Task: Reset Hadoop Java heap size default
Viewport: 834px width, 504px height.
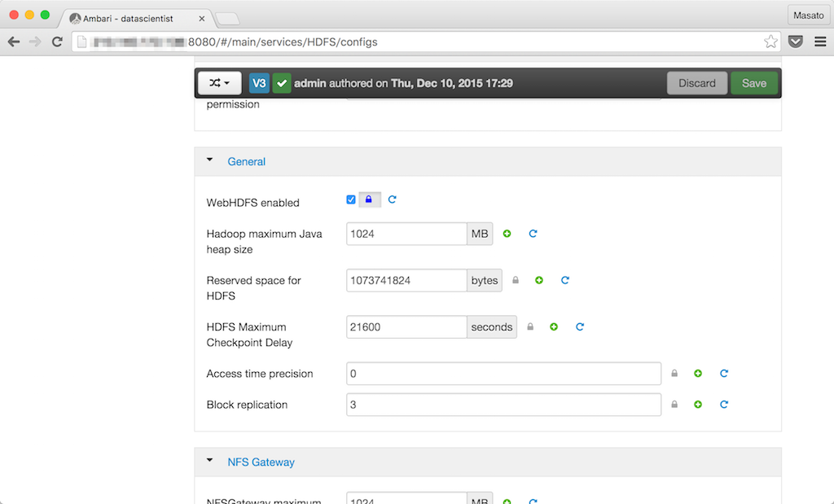Action: [533, 234]
